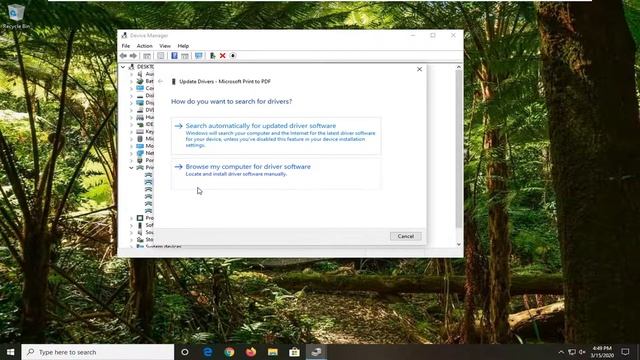Select the DVD/CD-ROM drives category icon

click(x=140, y=110)
